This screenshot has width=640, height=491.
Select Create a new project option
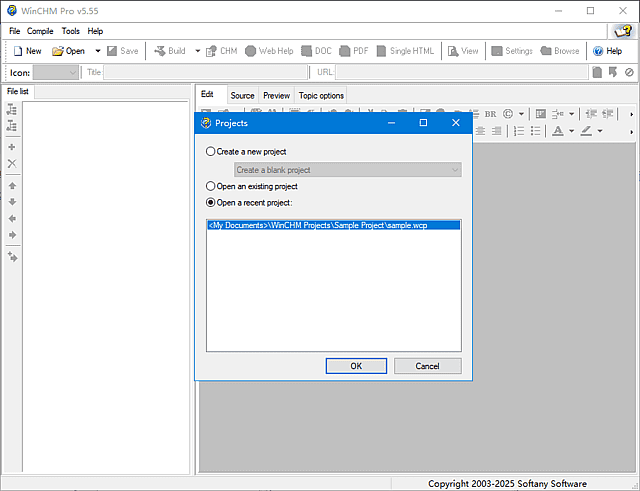(x=210, y=151)
